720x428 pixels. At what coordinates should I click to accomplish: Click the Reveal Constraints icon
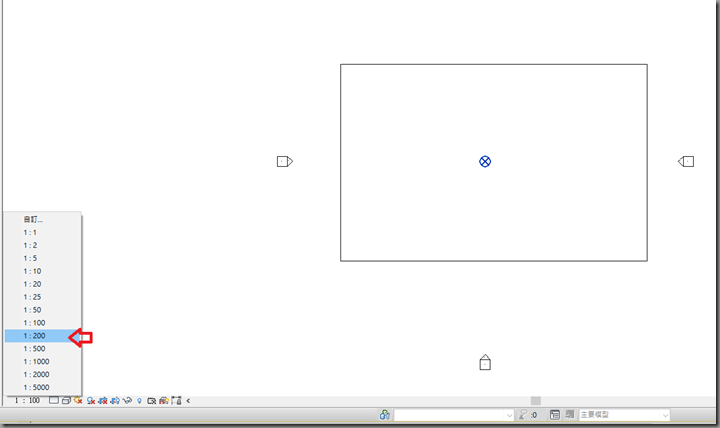click(x=176, y=401)
